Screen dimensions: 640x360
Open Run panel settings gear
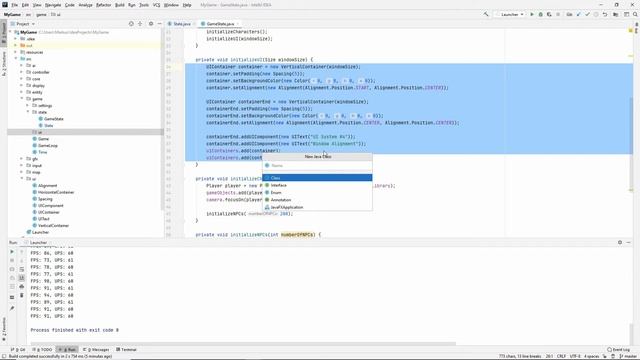coord(620,242)
